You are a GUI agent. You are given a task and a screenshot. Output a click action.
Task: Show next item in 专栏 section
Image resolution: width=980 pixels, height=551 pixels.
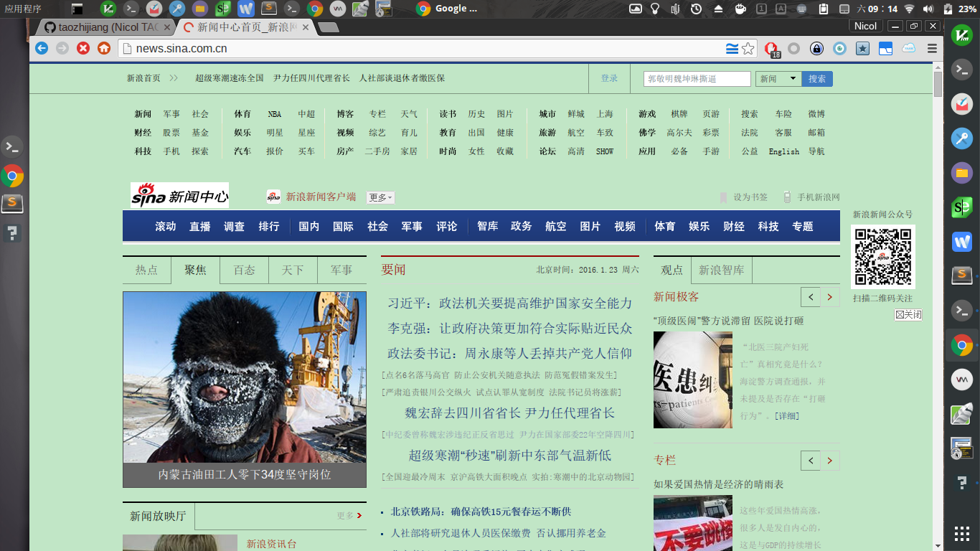click(x=830, y=461)
